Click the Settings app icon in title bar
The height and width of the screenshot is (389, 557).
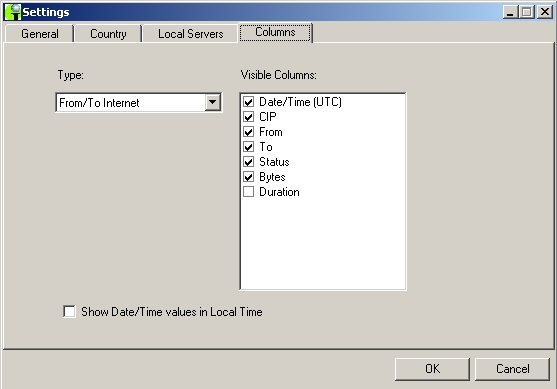point(13,12)
